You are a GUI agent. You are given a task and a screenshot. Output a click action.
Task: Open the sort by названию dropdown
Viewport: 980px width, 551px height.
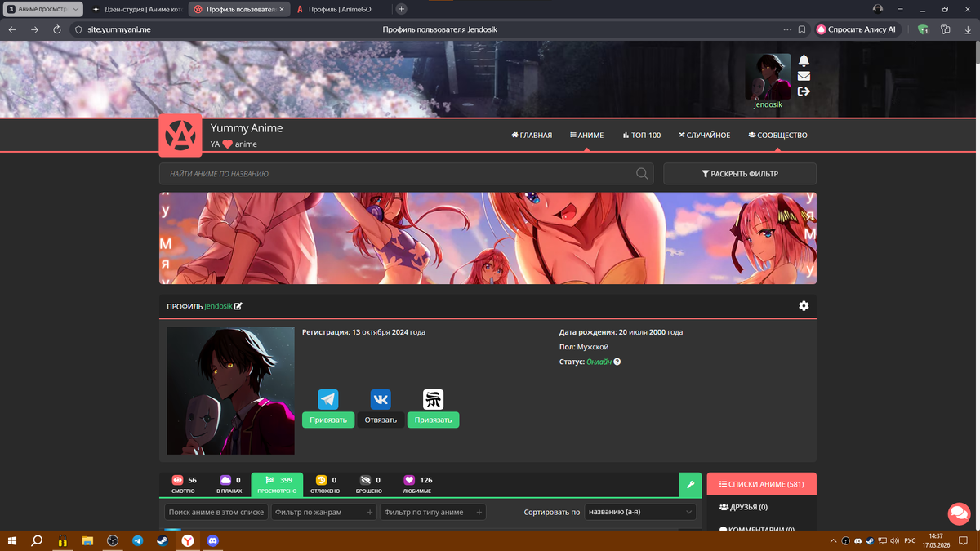tap(640, 512)
